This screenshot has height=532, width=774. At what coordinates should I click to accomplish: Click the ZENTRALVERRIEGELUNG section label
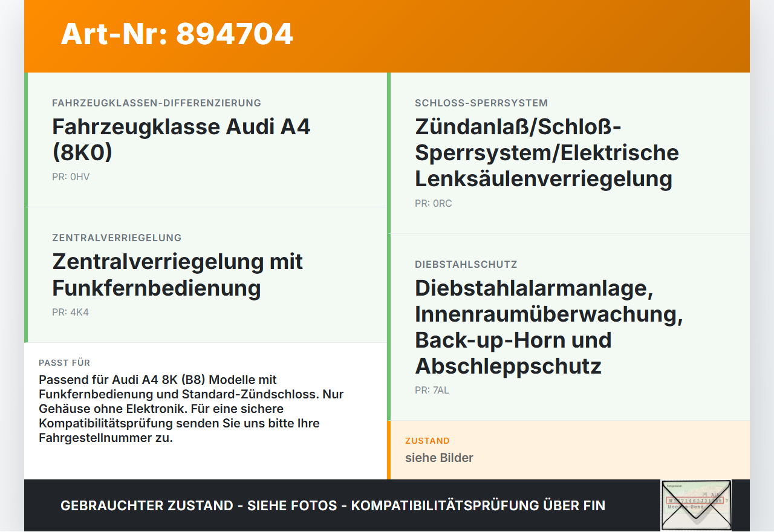pos(117,238)
